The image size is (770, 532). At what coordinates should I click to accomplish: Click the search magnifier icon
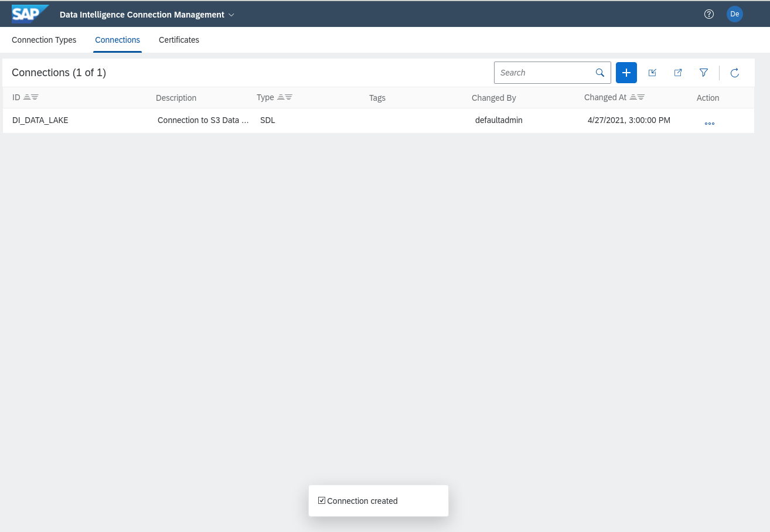(x=600, y=73)
